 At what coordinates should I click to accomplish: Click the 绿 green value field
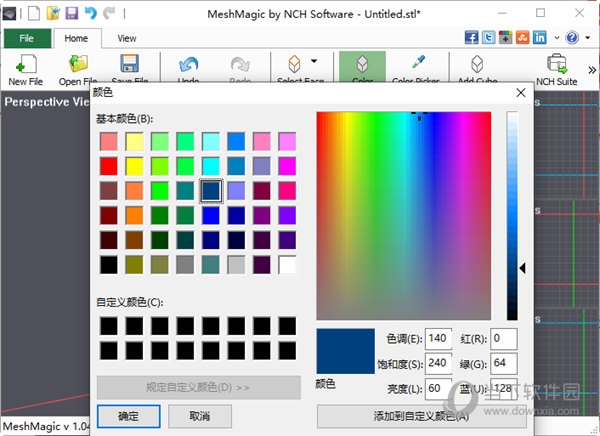pyautogui.click(x=504, y=363)
